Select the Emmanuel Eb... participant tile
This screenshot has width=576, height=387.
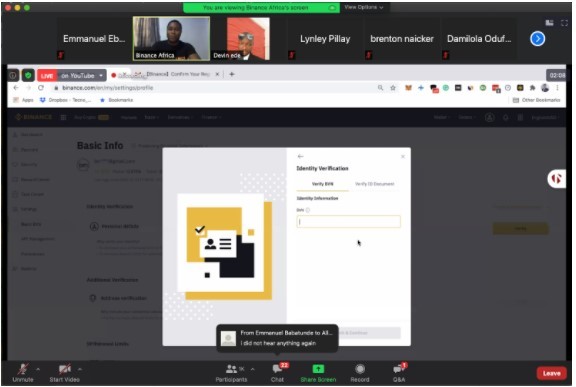coord(94,39)
